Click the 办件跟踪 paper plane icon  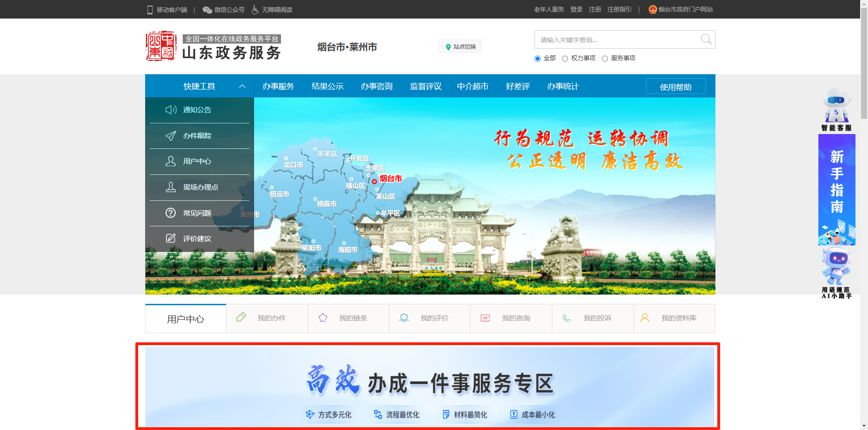click(x=171, y=136)
